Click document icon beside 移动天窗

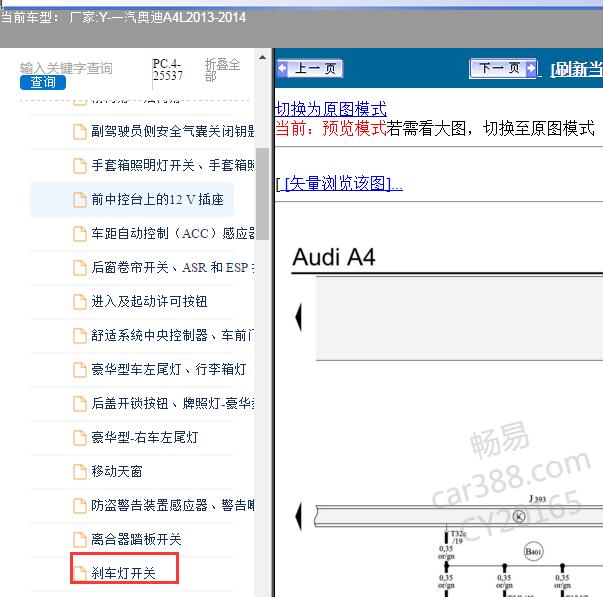pos(80,472)
